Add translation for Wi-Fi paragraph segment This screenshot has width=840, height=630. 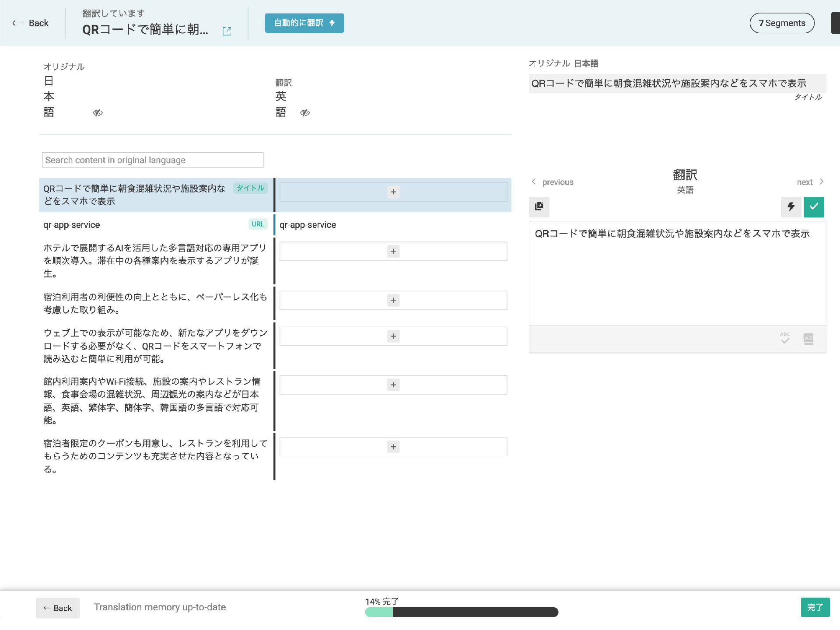point(393,385)
